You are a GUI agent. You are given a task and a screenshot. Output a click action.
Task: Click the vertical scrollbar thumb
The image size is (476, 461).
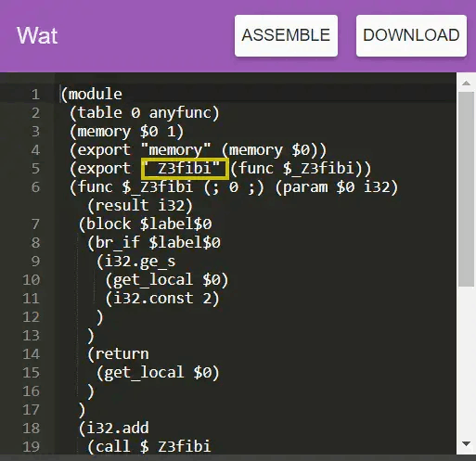coord(466,189)
